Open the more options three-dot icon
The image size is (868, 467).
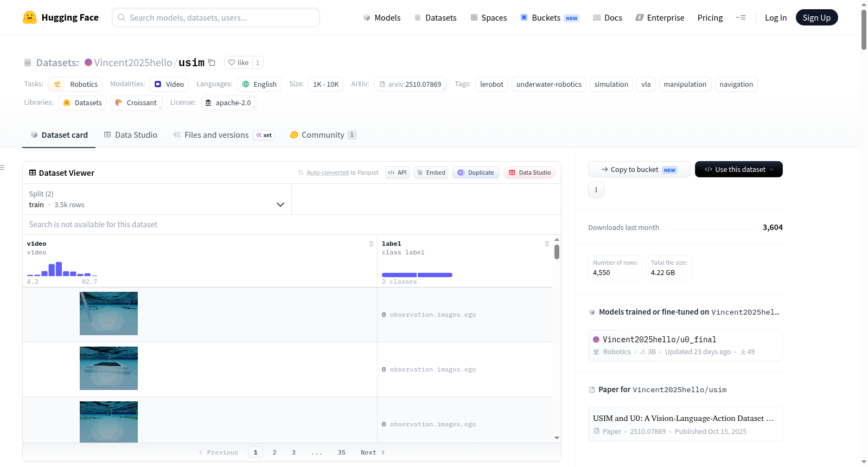pos(596,190)
